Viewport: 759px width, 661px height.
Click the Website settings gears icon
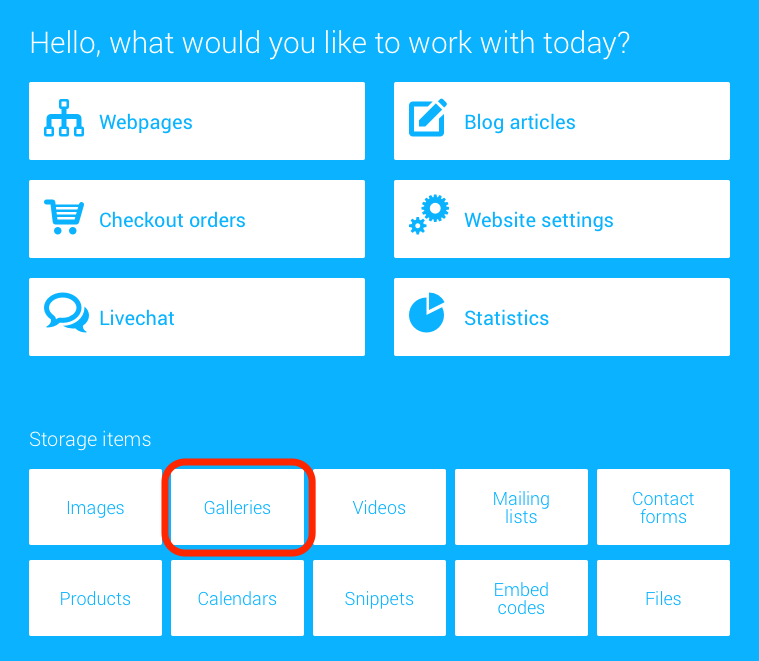point(429,215)
